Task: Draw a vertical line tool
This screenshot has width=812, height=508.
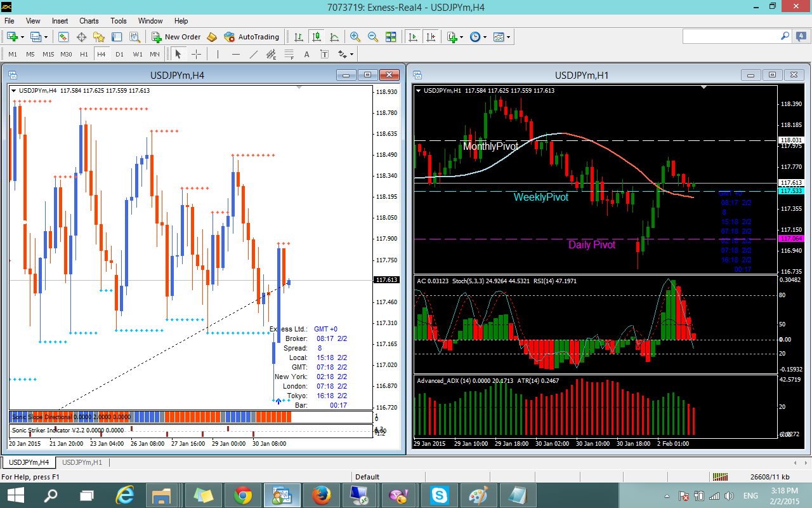Action: point(218,54)
